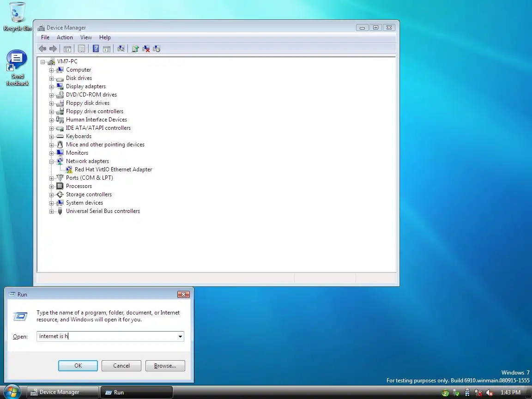Click Browse... in the Run dialog
Image resolution: width=532 pixels, height=399 pixels.
pyautogui.click(x=165, y=365)
